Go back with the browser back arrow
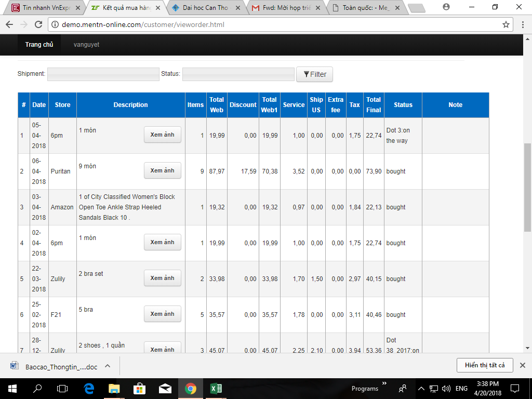532x399 pixels. click(x=9, y=24)
